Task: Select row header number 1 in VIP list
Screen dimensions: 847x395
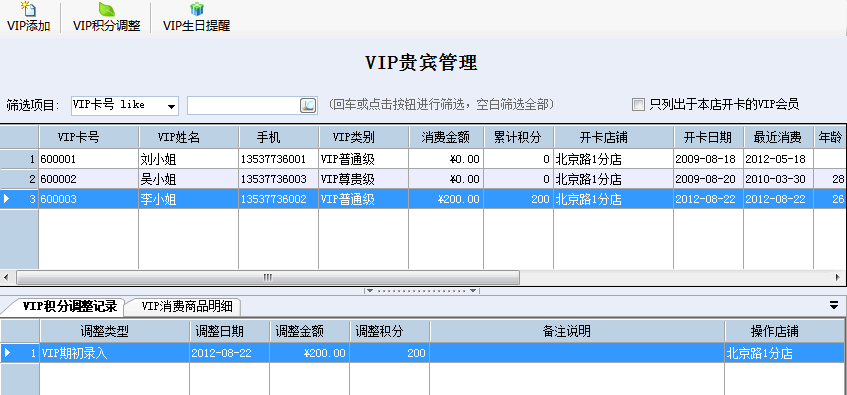Action: click(x=19, y=159)
